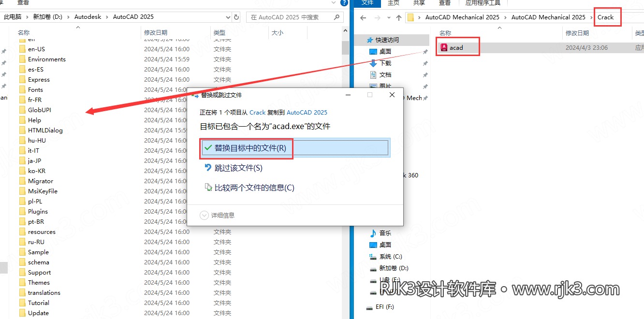Click 查看 tab in left window ribbon
The height and width of the screenshot is (319, 644).
[23, 2]
